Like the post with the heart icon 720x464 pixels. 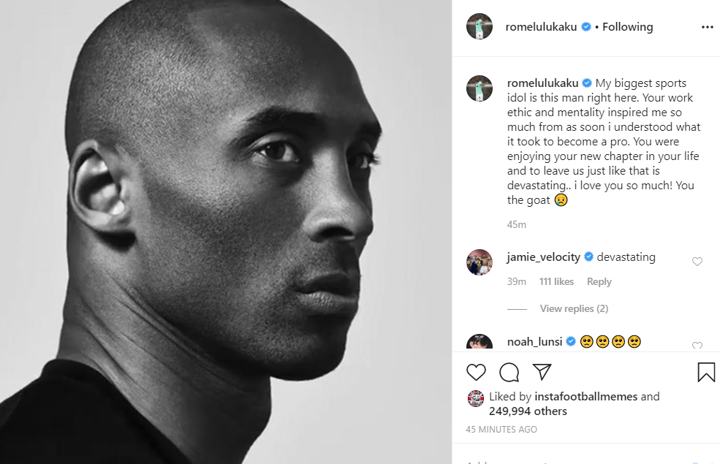[476, 372]
